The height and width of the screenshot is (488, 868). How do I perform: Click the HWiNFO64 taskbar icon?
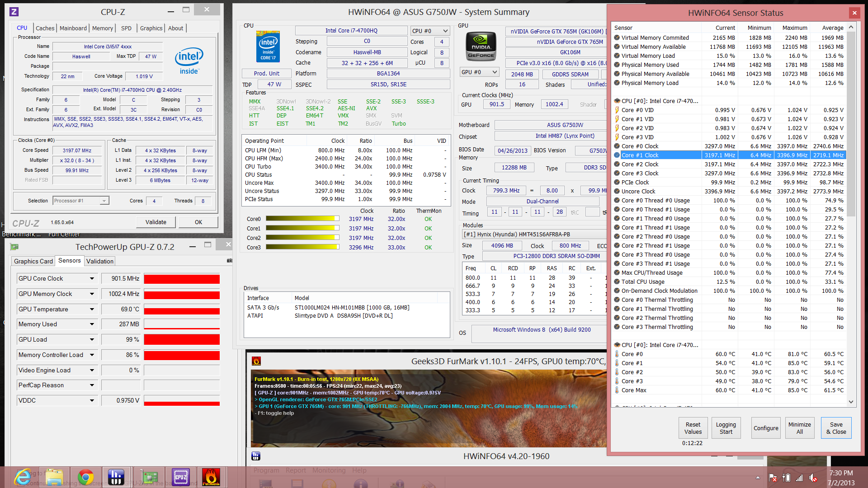(x=116, y=477)
